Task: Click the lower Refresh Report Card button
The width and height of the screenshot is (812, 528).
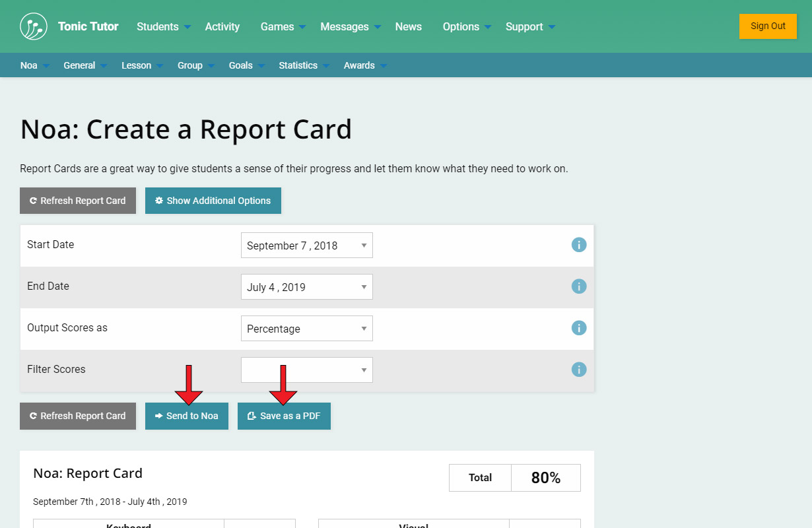Action: [78, 416]
